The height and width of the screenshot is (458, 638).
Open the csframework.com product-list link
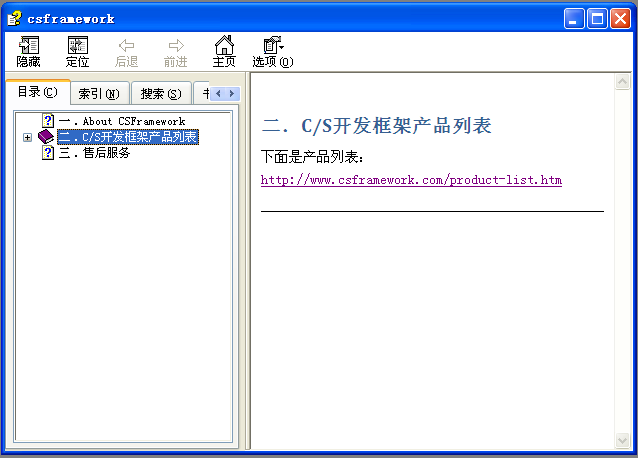point(411,180)
